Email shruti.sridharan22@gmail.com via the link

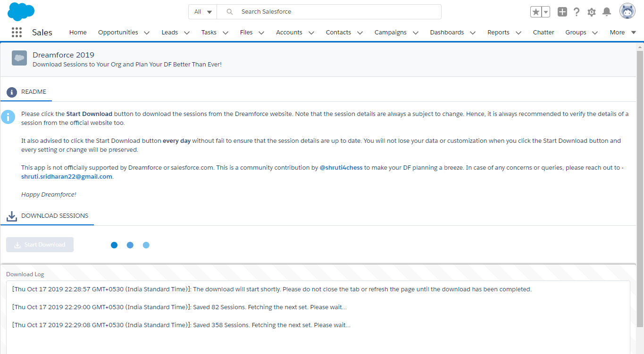pyautogui.click(x=67, y=176)
